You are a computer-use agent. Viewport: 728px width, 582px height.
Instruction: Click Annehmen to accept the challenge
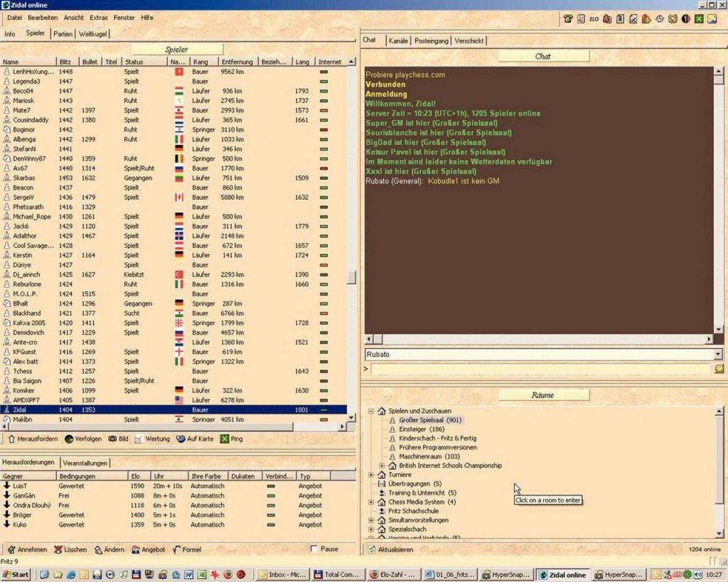pyautogui.click(x=27, y=550)
